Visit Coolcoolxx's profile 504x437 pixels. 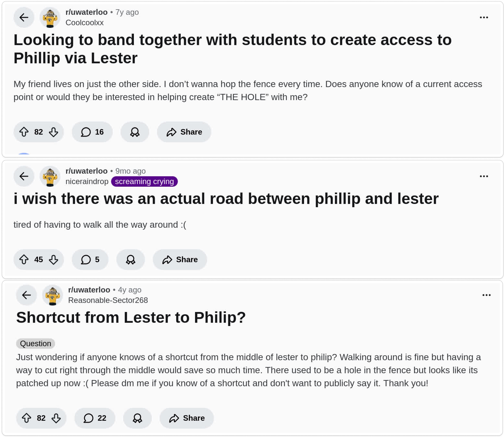(85, 22)
